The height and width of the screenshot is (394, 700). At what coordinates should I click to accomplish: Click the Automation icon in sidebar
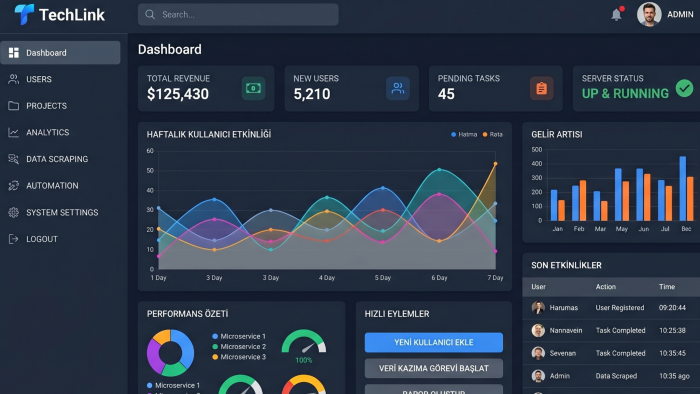pyautogui.click(x=14, y=186)
